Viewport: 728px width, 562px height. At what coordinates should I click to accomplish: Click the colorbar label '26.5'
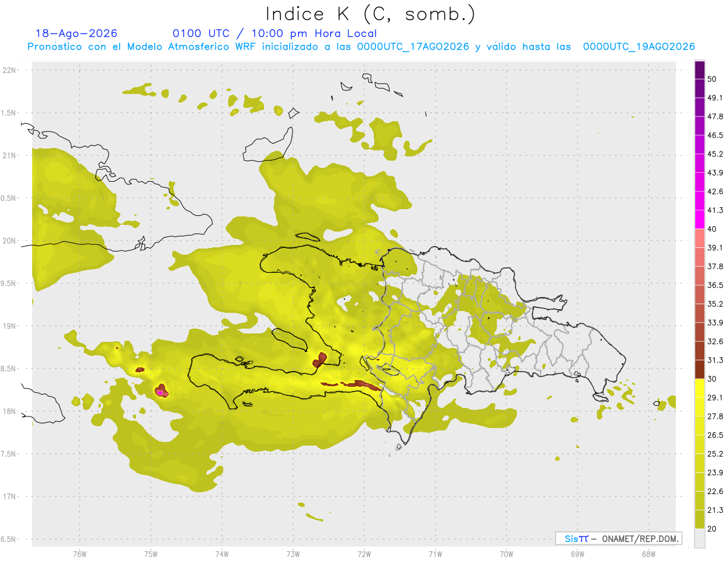coord(715,435)
